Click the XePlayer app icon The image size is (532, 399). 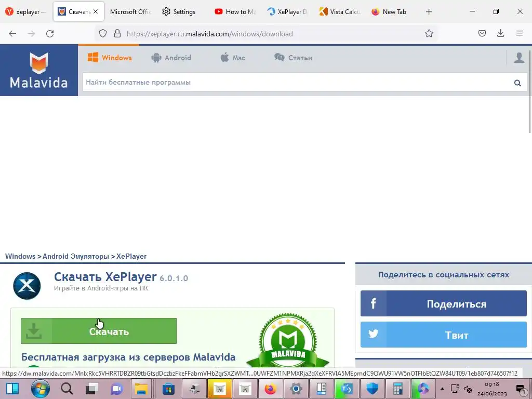click(27, 286)
